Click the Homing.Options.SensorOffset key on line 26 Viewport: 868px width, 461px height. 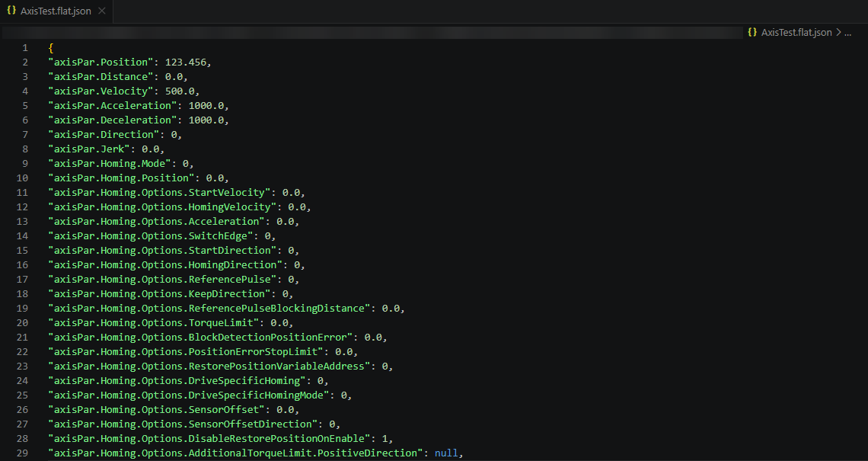tap(157, 409)
